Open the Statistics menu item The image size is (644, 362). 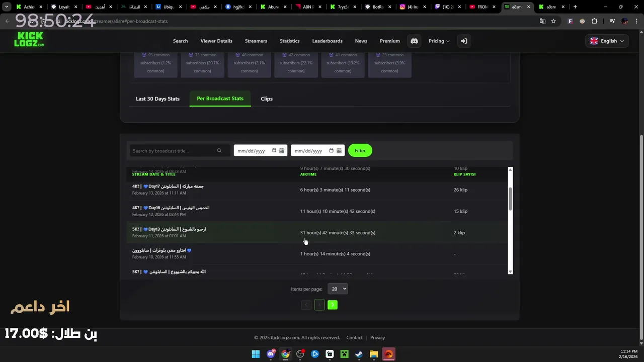pyautogui.click(x=290, y=41)
